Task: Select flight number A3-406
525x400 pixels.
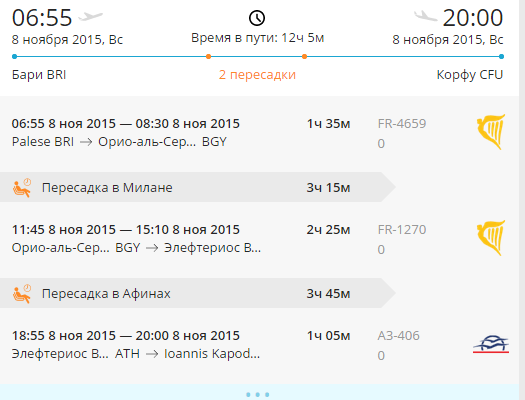Action: pyautogui.click(x=398, y=336)
